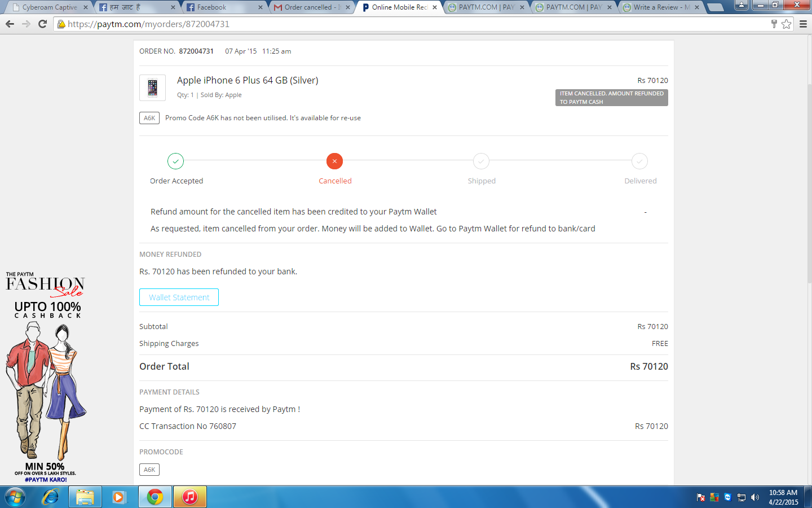Image resolution: width=812 pixels, height=508 pixels.
Task: Open iTunes from the taskbar
Action: (190, 497)
